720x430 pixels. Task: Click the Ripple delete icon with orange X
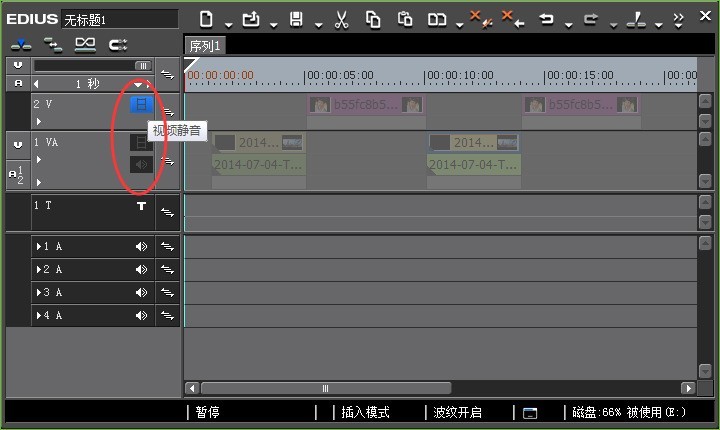(513, 19)
